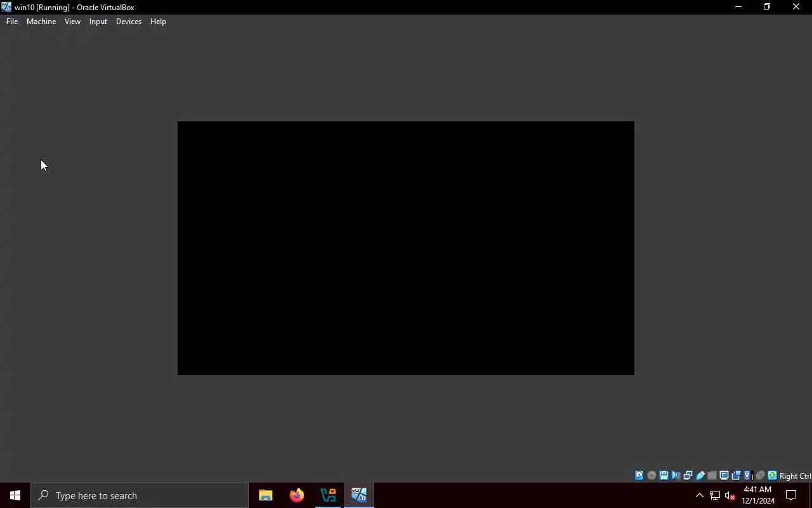812x508 pixels.
Task: Click the hard disk activity indicator
Action: tap(639, 476)
